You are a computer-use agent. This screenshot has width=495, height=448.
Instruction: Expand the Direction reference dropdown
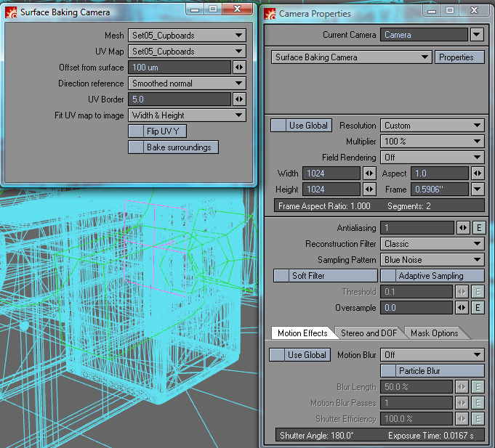(187, 84)
